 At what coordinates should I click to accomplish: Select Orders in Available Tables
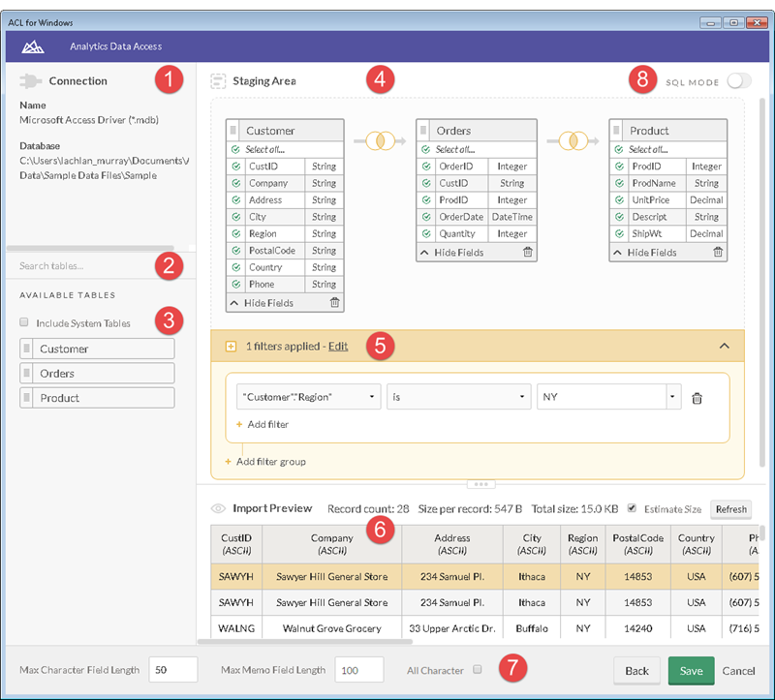(97, 374)
